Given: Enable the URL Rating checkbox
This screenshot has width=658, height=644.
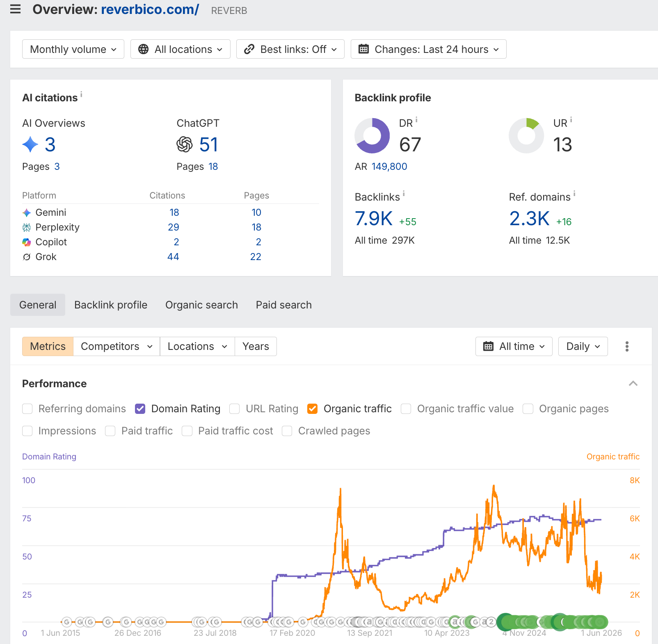Looking at the screenshot, I should point(235,409).
